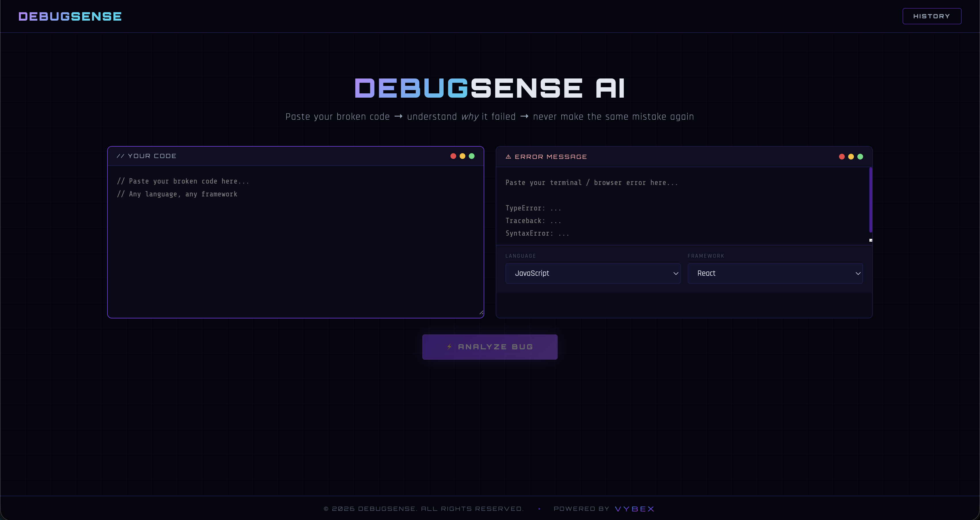The width and height of the screenshot is (980, 520).
Task: Click the warning triangle icon beside Error Message
Action: [x=508, y=157]
